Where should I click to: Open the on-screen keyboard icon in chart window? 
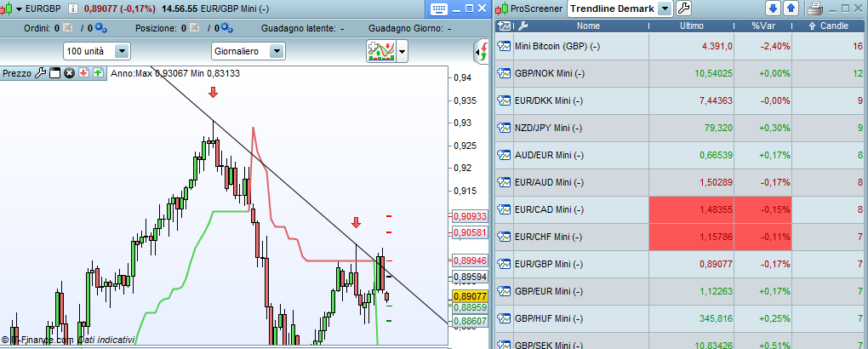[439, 9]
